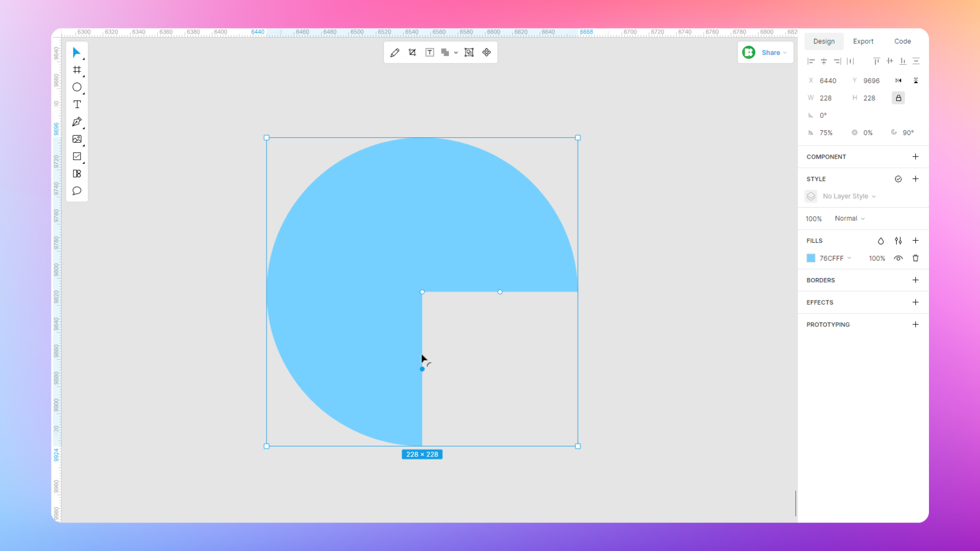Toggle the aspect ratio lock icon

point(900,97)
